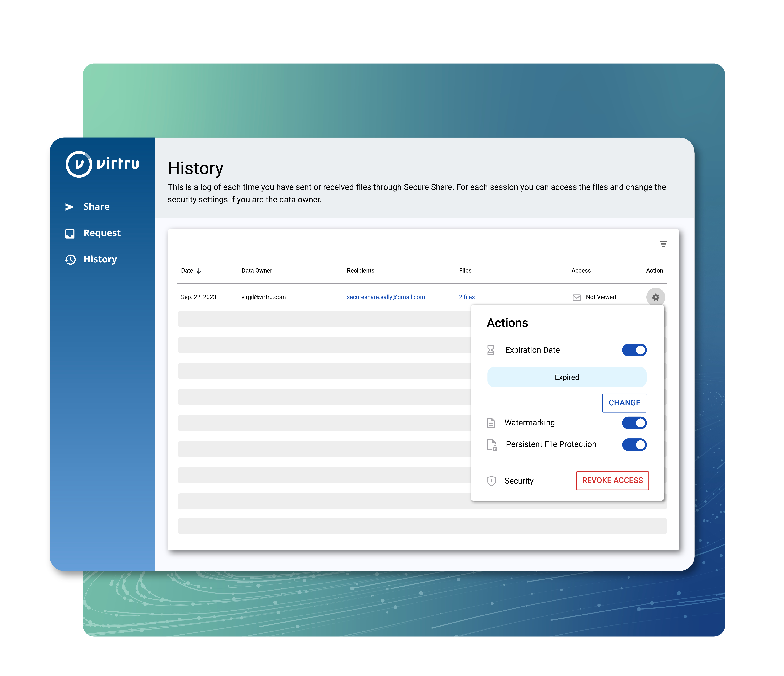
Task: Click the Expired date status field
Action: pyautogui.click(x=566, y=377)
